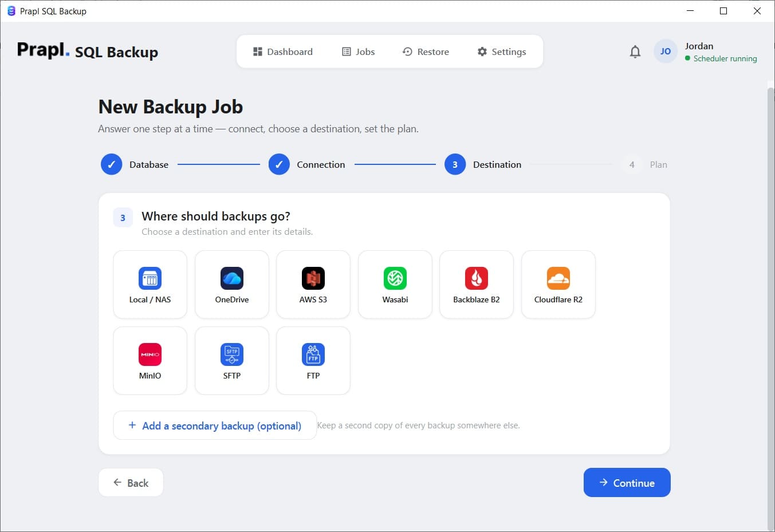Click the JO user avatar
The height and width of the screenshot is (532, 775).
point(666,52)
